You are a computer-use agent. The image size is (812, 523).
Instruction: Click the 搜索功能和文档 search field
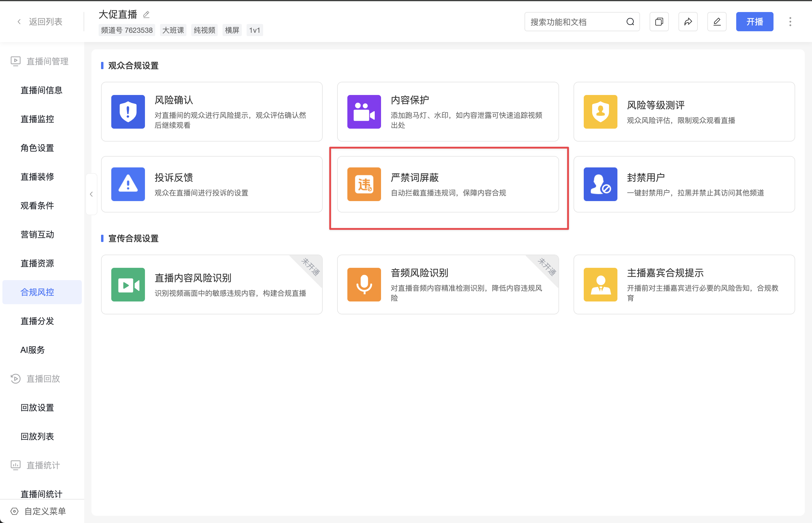tap(582, 22)
